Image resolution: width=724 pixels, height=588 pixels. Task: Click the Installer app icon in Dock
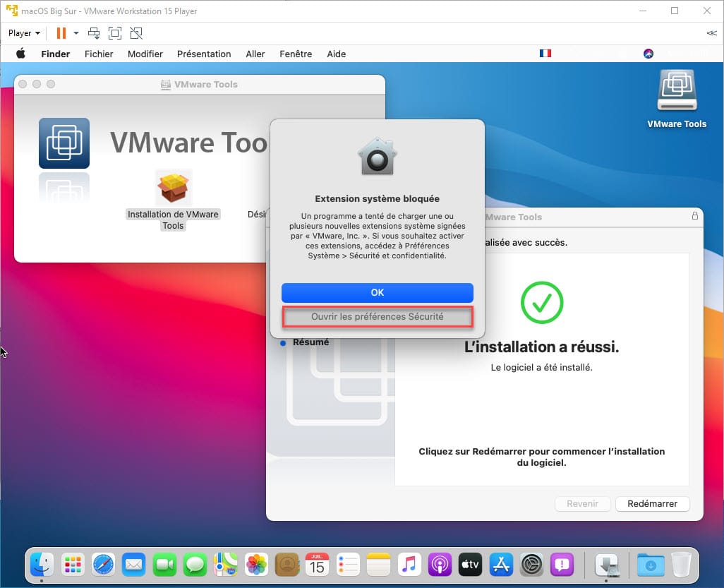click(x=607, y=565)
